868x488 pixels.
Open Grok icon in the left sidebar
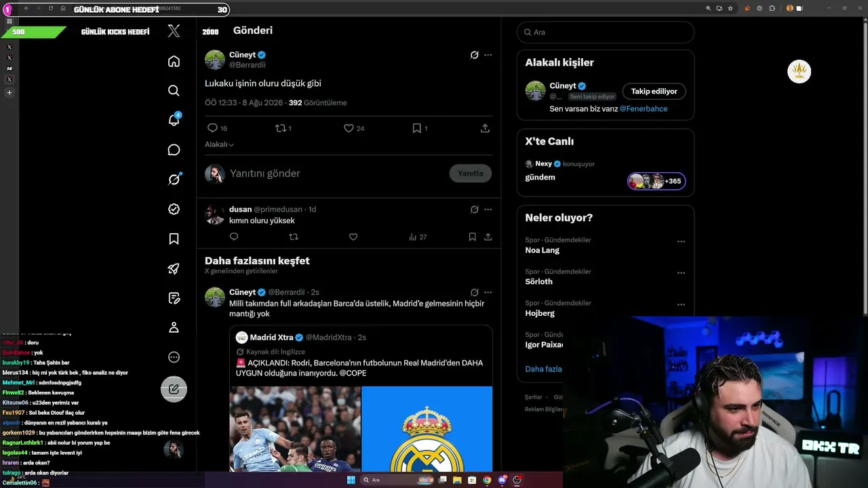[174, 179]
